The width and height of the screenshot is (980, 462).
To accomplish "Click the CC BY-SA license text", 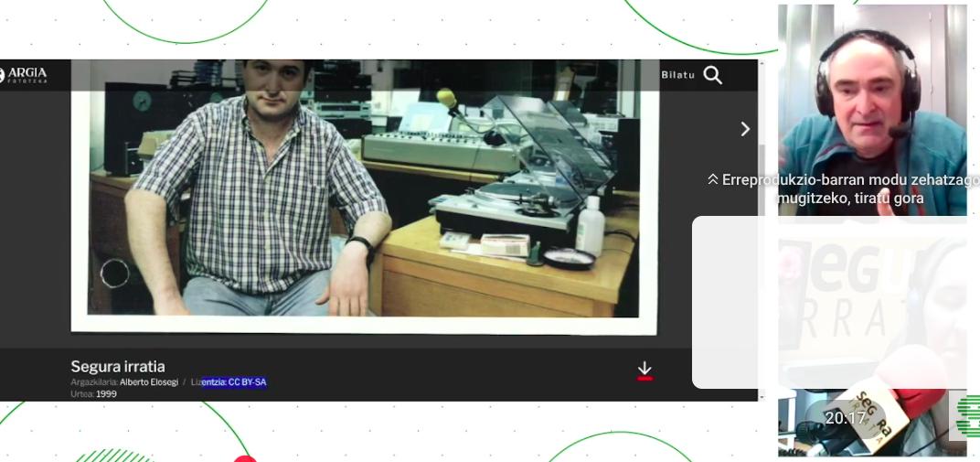I will (234, 382).
